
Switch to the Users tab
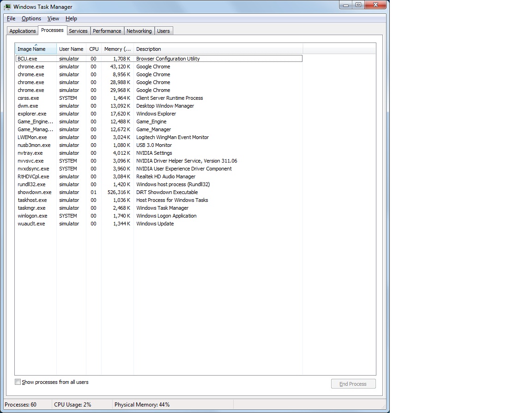pyautogui.click(x=163, y=31)
